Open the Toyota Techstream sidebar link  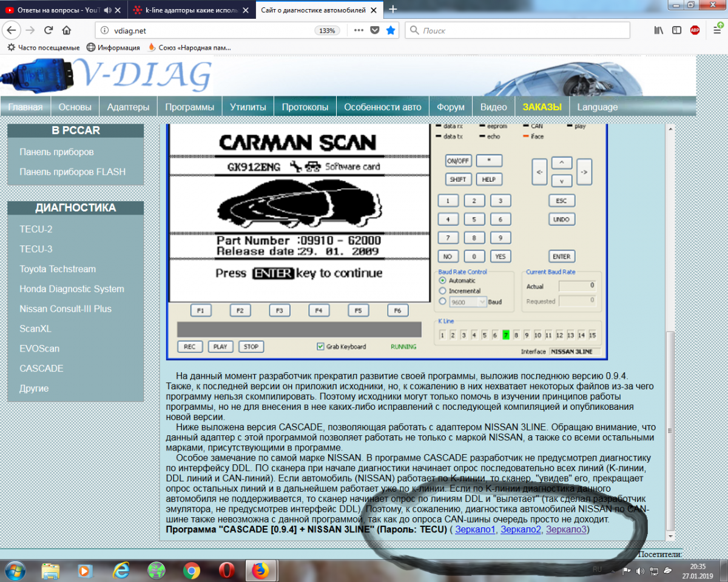(x=58, y=269)
